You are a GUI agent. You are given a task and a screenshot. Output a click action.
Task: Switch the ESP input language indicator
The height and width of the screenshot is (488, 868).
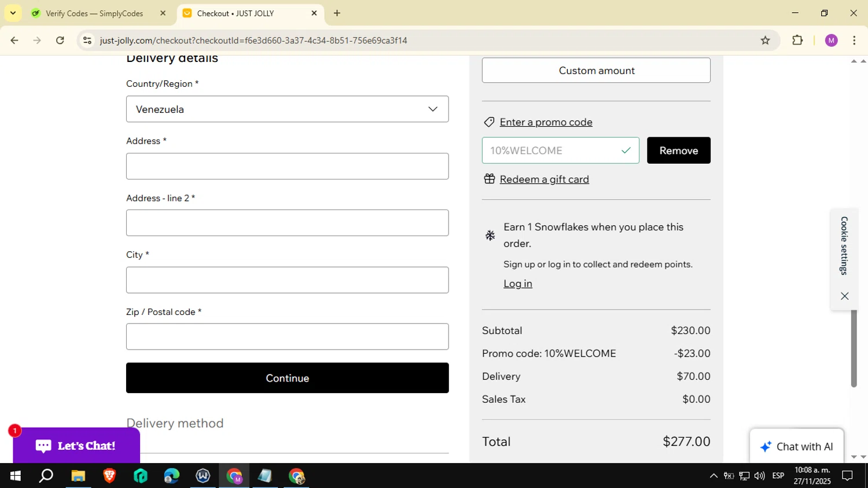[778, 476]
